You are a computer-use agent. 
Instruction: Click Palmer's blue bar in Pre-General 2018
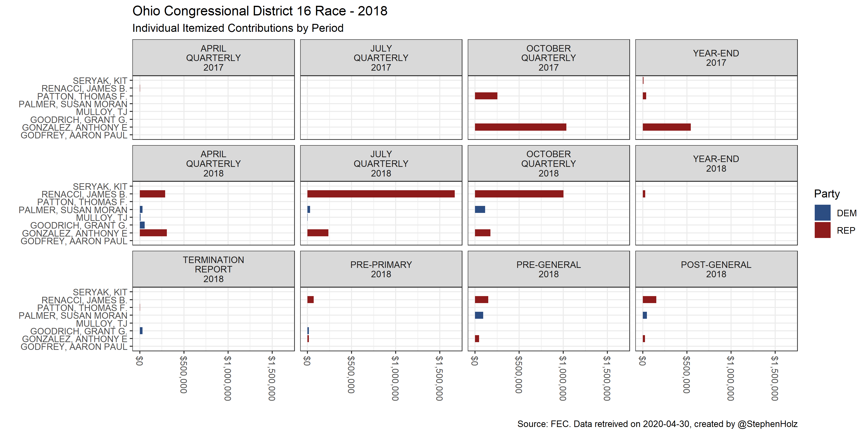[479, 315]
